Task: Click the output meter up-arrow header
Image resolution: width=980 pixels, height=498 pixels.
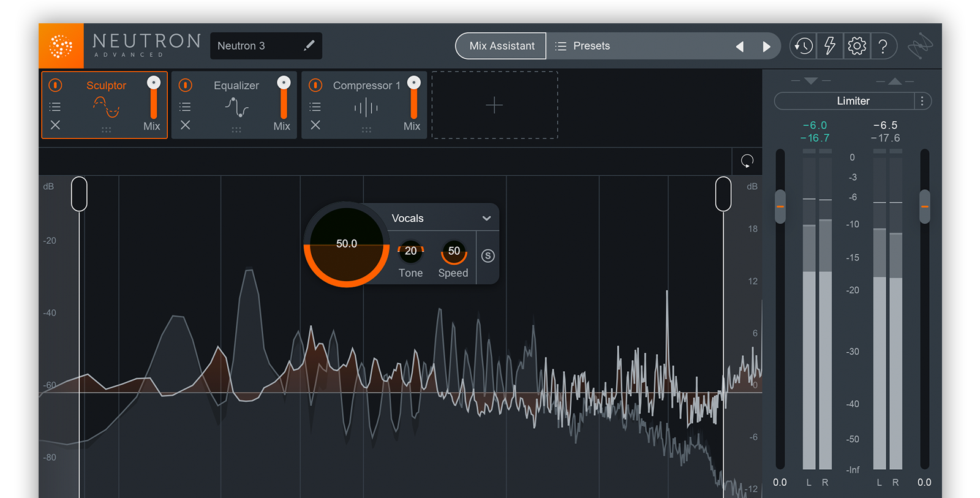Action: 895,81
